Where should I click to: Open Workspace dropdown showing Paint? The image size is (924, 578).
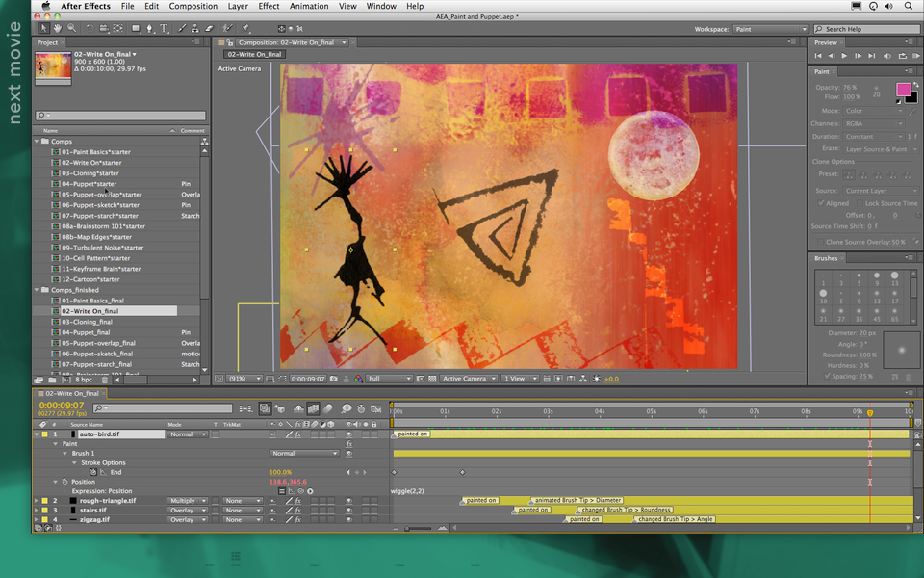(770, 29)
